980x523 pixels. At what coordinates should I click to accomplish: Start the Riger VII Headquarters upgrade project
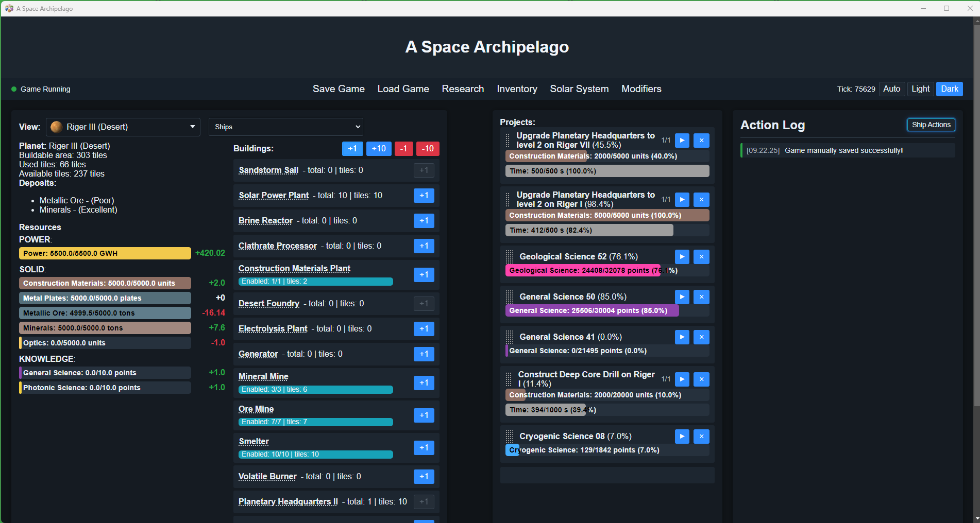682,141
